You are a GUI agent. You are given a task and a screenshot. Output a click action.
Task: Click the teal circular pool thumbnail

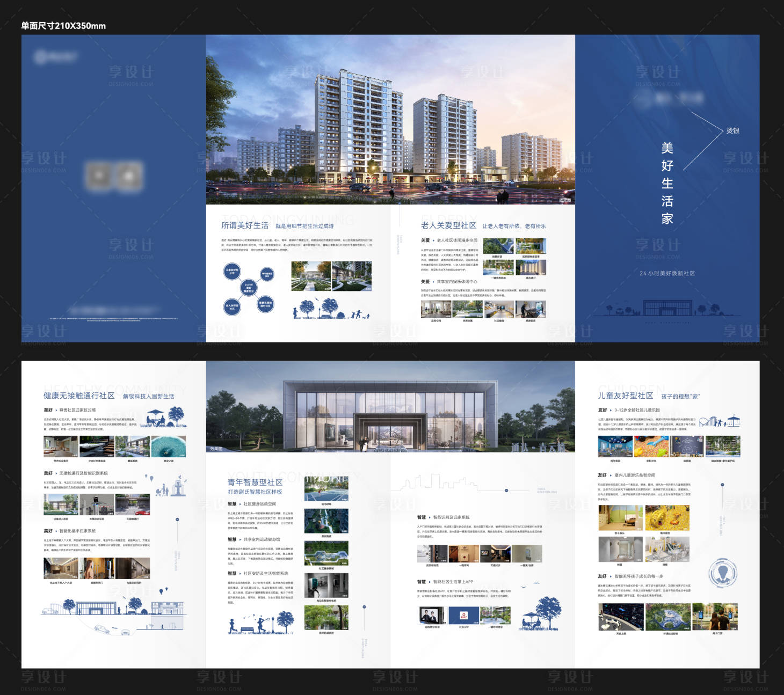pyautogui.click(x=169, y=446)
